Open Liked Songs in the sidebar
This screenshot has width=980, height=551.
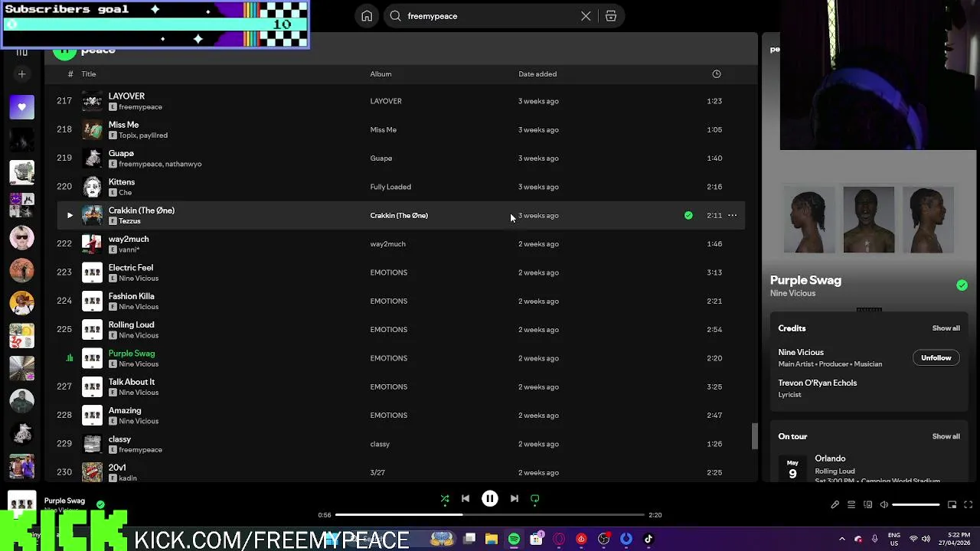[21, 107]
